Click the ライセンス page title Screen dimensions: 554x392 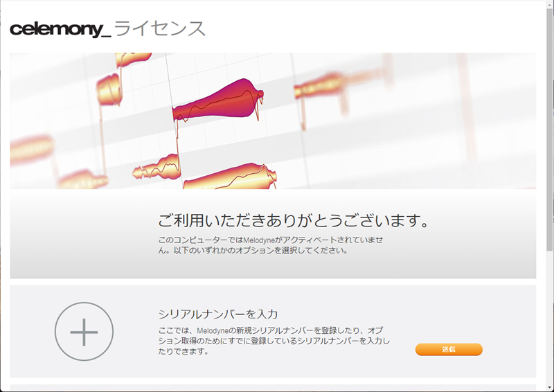coord(160,28)
